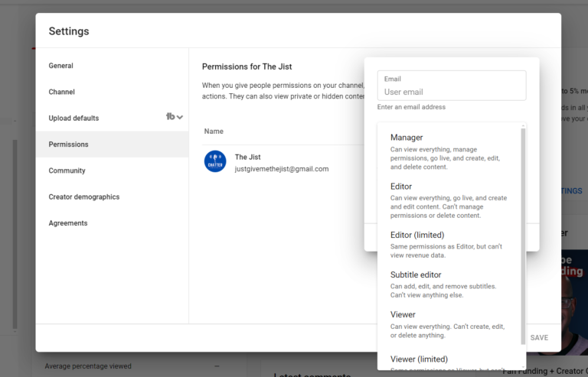Click the SAVE button
The height and width of the screenshot is (377, 588).
pyautogui.click(x=539, y=338)
